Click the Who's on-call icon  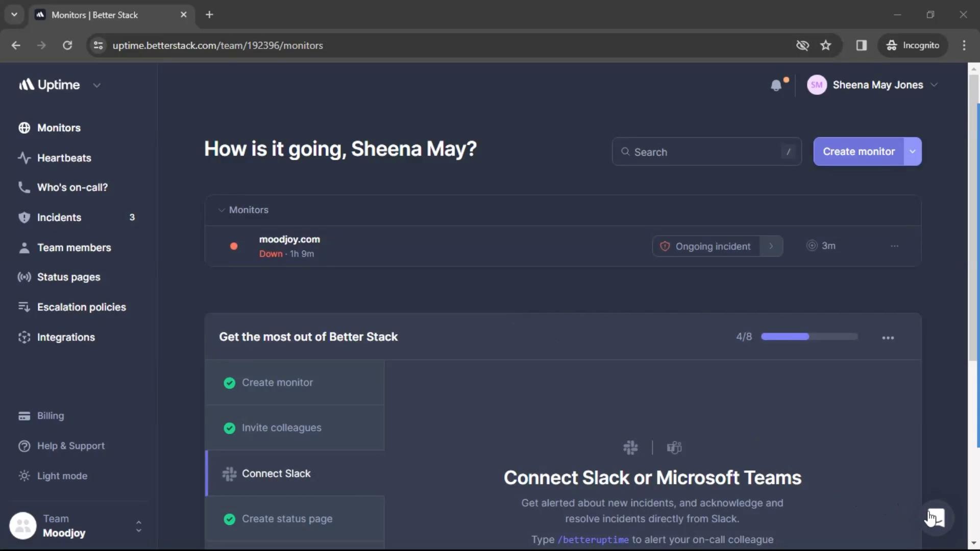coord(23,187)
